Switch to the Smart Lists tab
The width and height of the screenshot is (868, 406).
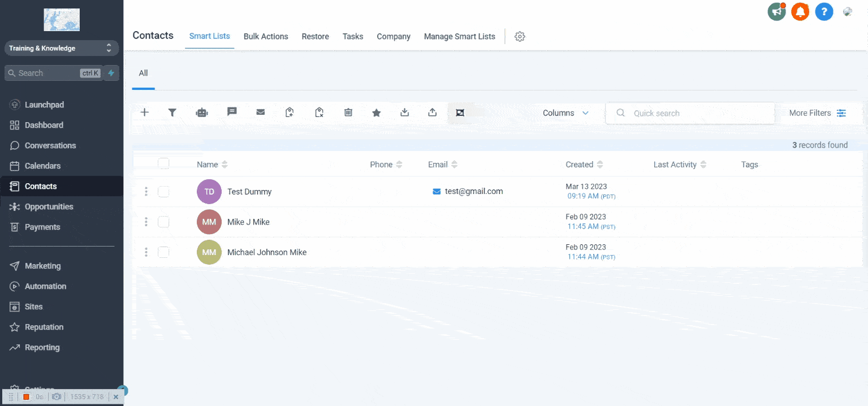coord(209,36)
